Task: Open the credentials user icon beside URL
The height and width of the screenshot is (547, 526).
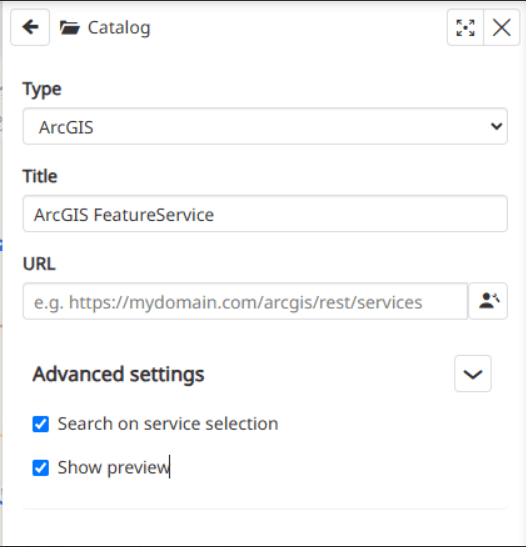Action: (488, 301)
